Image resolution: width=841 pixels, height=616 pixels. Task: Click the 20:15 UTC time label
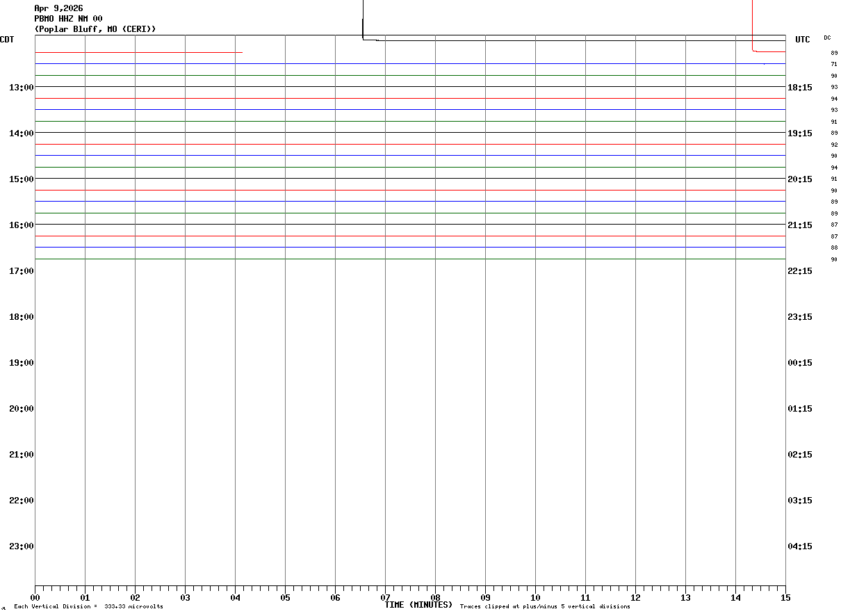[800, 179]
